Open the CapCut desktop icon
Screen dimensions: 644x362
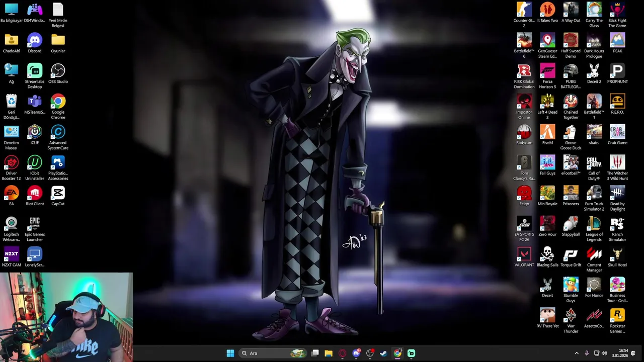pyautogui.click(x=58, y=196)
